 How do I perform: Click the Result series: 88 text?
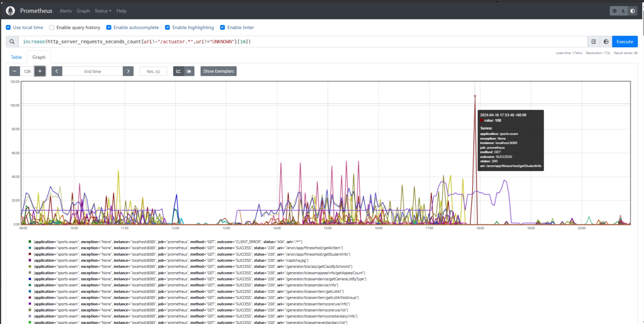(626, 53)
